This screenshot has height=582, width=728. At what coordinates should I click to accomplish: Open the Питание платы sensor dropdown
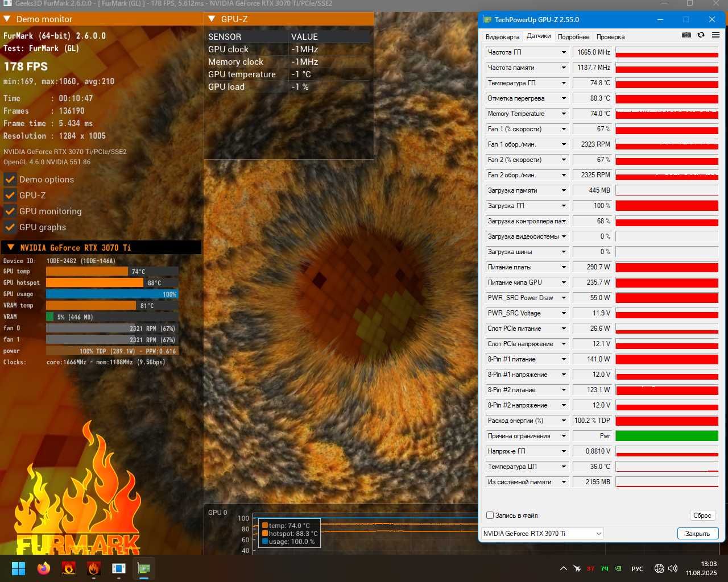click(564, 267)
